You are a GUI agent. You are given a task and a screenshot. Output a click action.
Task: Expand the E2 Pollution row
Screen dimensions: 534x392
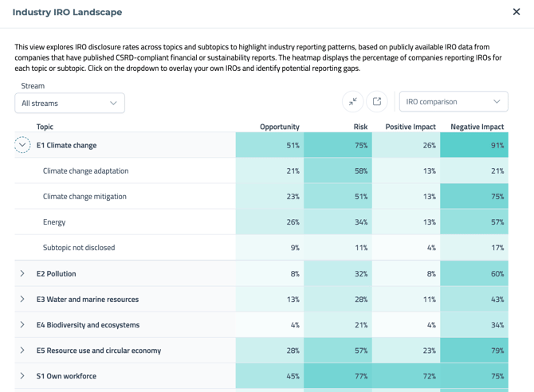[x=22, y=273]
